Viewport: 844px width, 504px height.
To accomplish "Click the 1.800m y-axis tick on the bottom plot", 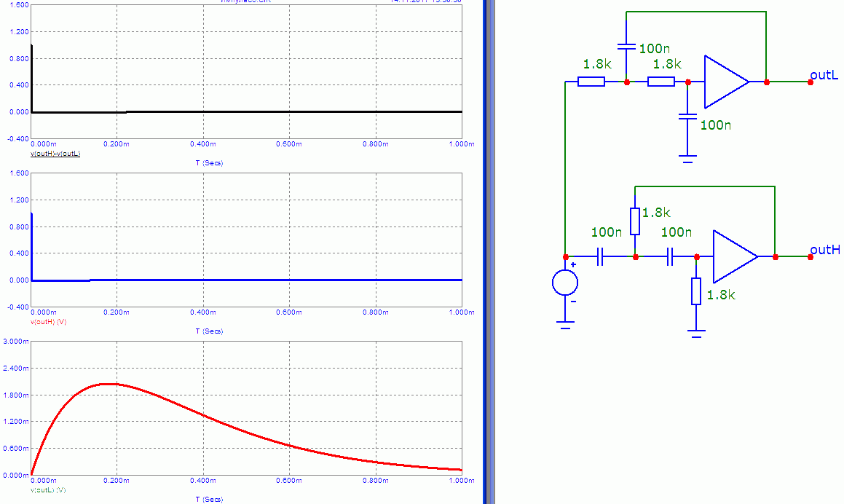I will pyautogui.click(x=16, y=395).
